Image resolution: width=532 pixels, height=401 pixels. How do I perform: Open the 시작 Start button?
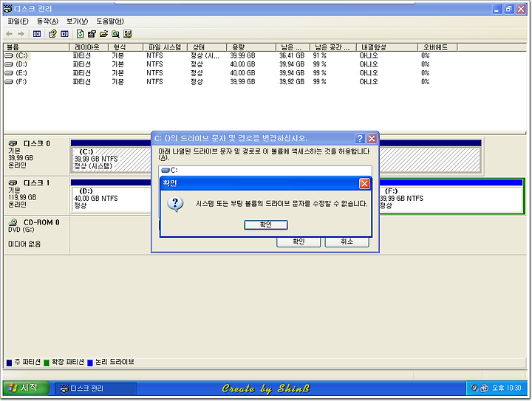[x=26, y=388]
